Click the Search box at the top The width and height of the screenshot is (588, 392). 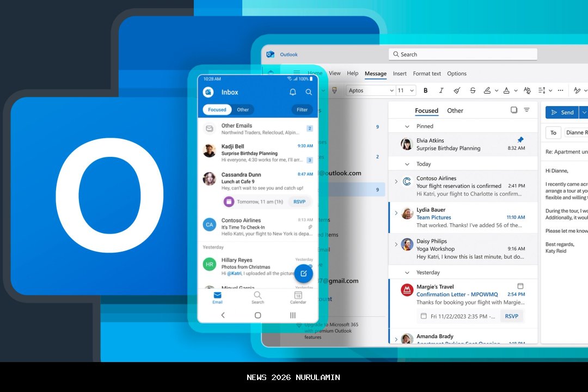pyautogui.click(x=463, y=54)
